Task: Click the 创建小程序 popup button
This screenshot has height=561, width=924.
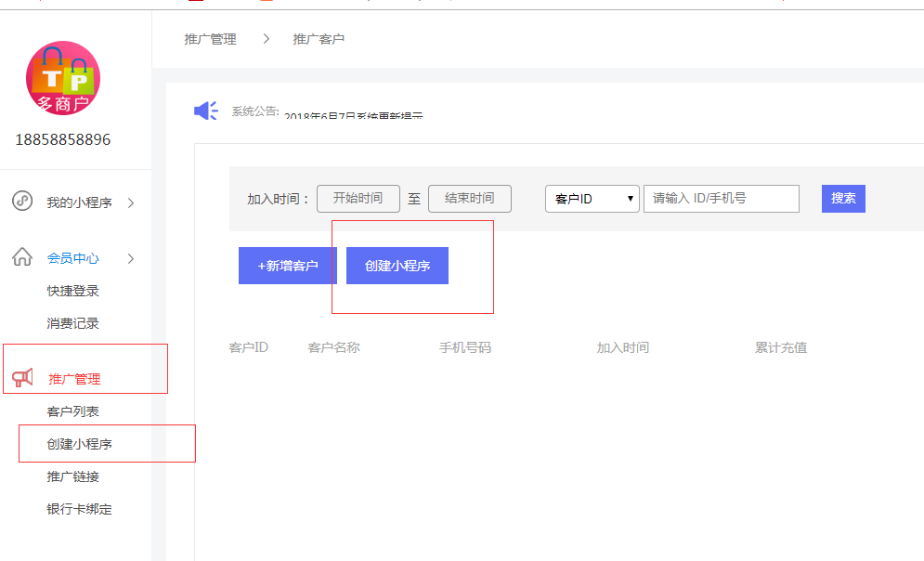Action: click(x=397, y=265)
